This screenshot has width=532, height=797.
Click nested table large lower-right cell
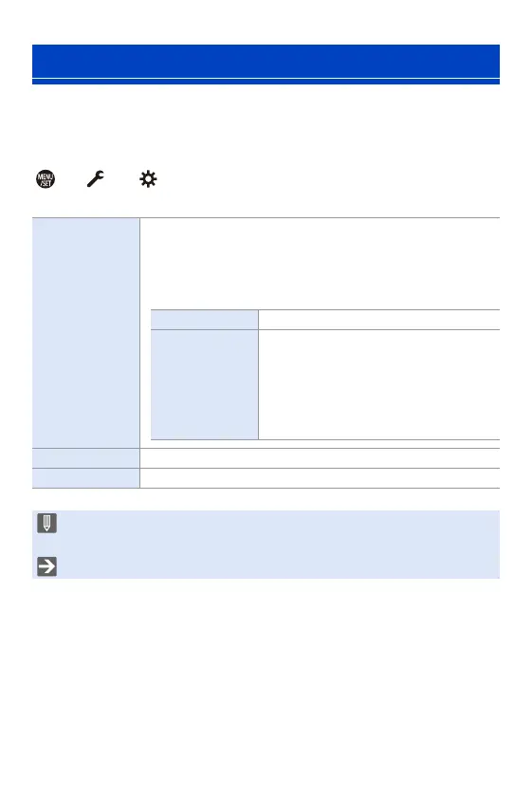point(379,385)
